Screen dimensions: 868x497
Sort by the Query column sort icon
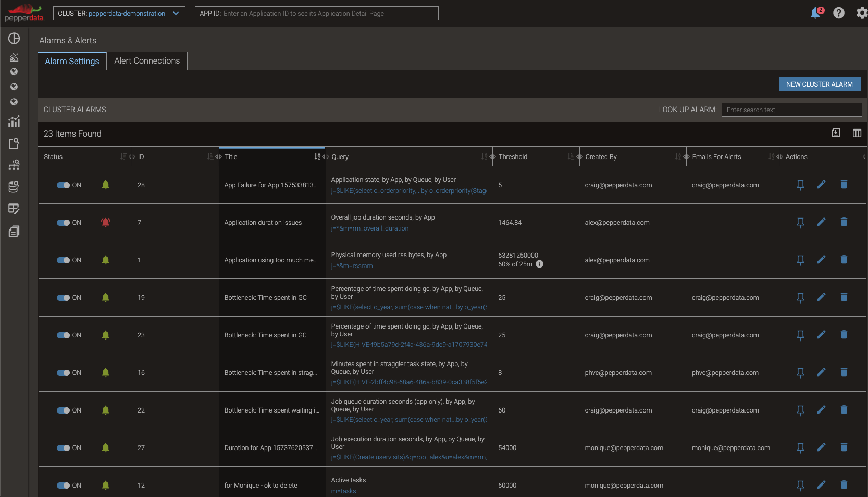[484, 156]
